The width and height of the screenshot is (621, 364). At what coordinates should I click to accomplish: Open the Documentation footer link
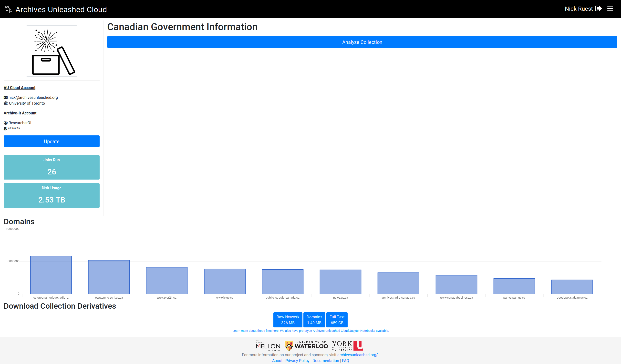pos(326,361)
